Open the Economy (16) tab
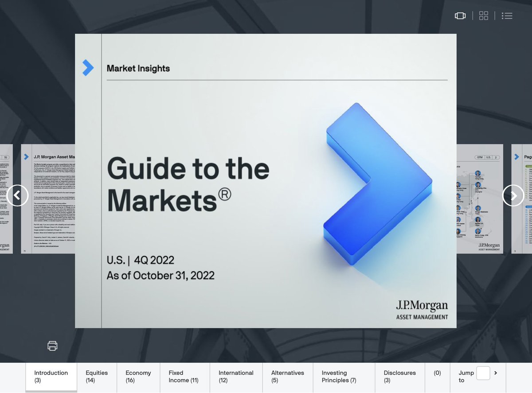532x393 pixels. (x=138, y=377)
